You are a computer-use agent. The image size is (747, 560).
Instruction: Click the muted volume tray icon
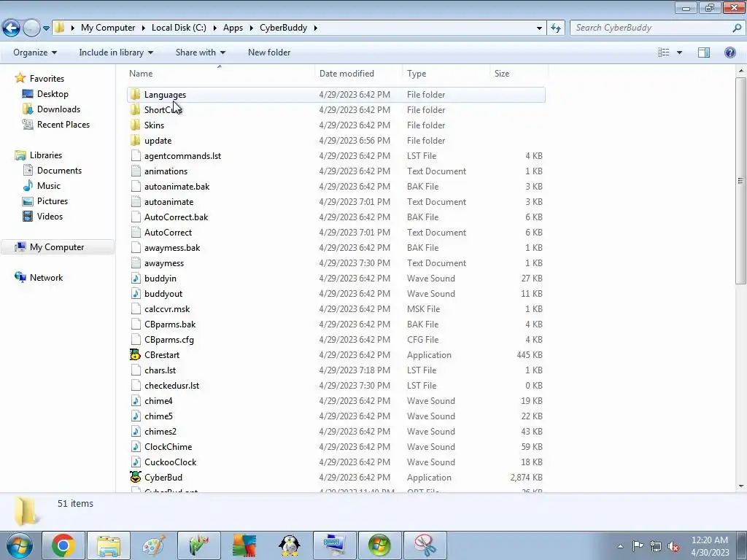(x=673, y=546)
